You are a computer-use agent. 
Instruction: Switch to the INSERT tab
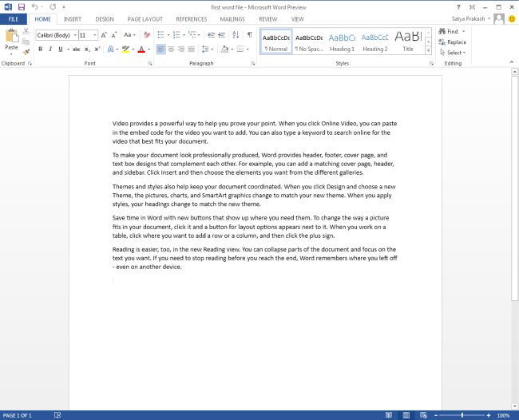(x=72, y=19)
